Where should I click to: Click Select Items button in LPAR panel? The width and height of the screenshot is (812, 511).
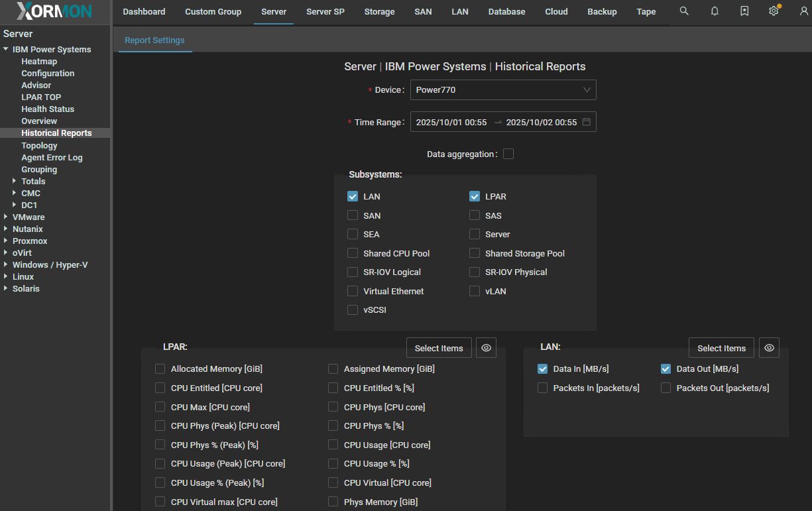438,348
